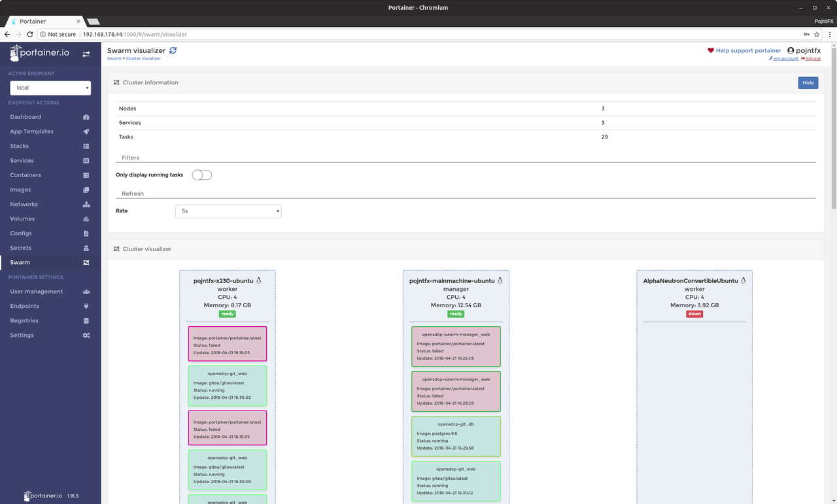Click the Memory: 12.54 GB text
Image resolution: width=837 pixels, height=504 pixels.
[x=456, y=305]
